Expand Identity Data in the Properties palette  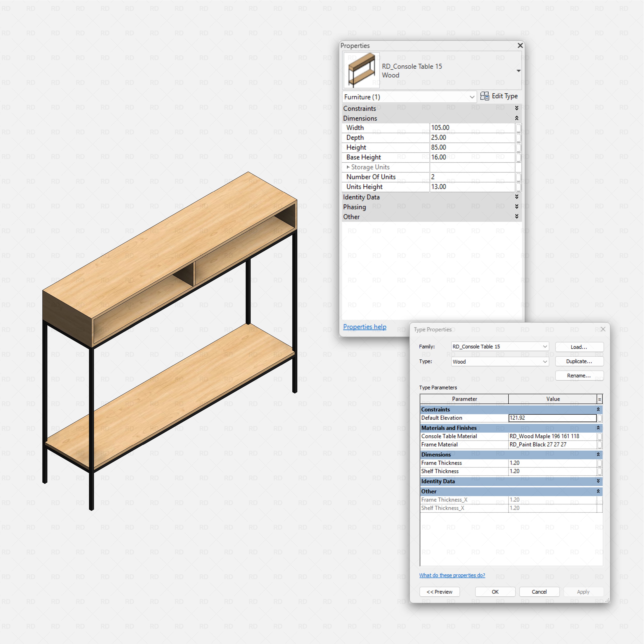[517, 197]
